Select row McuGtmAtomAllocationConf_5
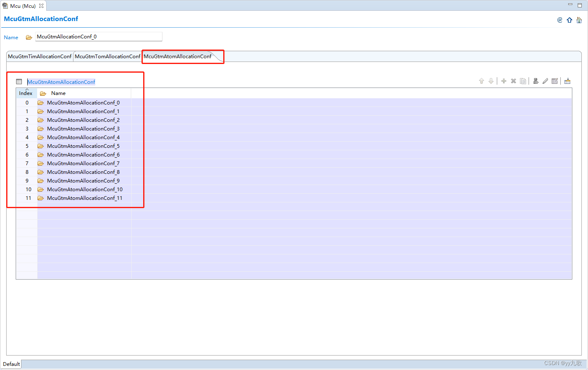The height and width of the screenshot is (370, 588). coord(294,146)
